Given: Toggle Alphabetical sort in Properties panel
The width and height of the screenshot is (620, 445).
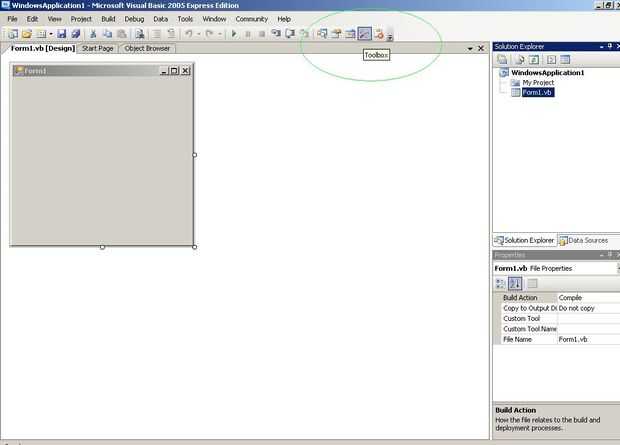Looking at the screenshot, I should (x=515, y=283).
